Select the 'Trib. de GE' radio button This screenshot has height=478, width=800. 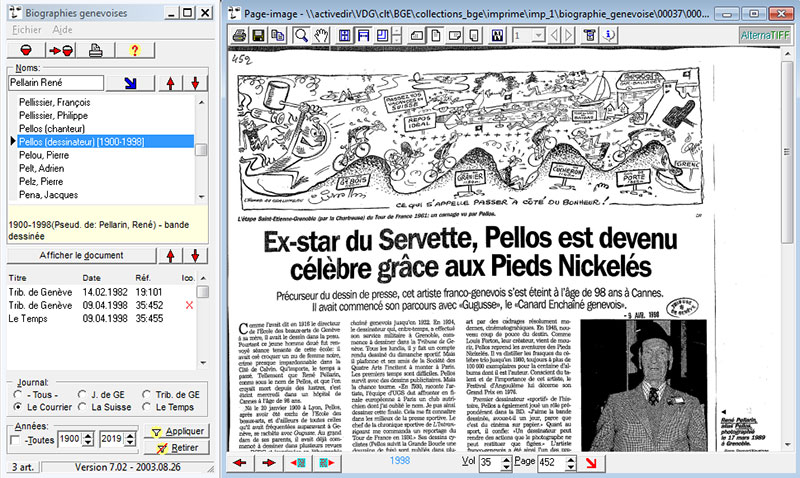coord(146,394)
